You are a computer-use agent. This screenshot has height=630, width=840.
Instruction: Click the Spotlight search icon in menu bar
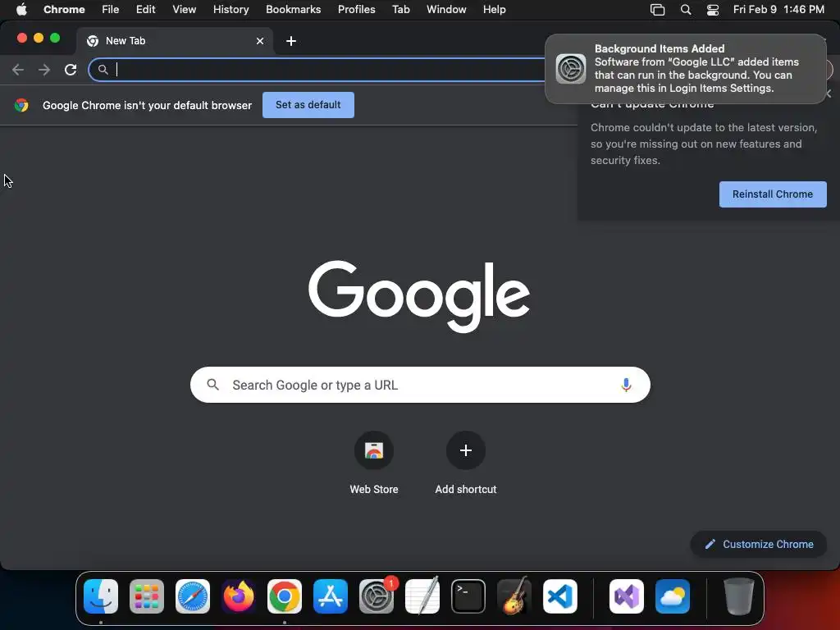[686, 10]
